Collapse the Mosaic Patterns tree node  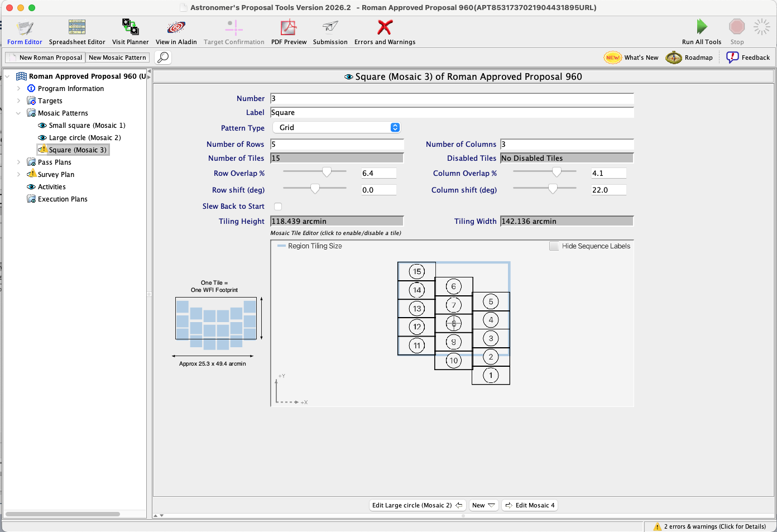(x=18, y=113)
